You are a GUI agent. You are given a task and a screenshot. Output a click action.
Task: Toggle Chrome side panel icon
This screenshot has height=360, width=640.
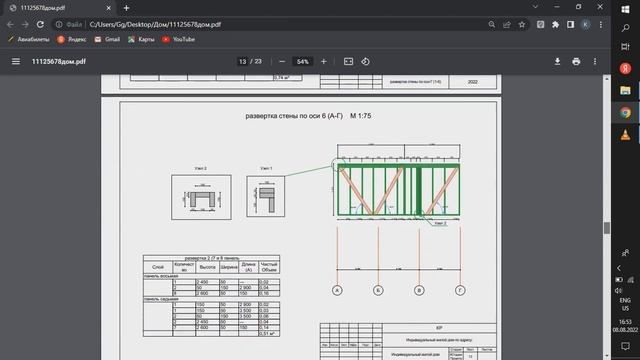(570, 24)
